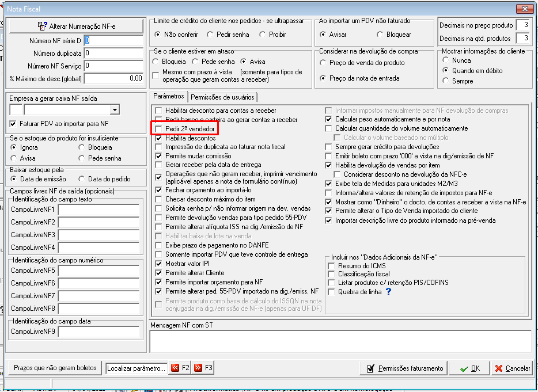Switch to Permissões de usuários tab
The height and width of the screenshot is (392, 538).
tap(222, 97)
